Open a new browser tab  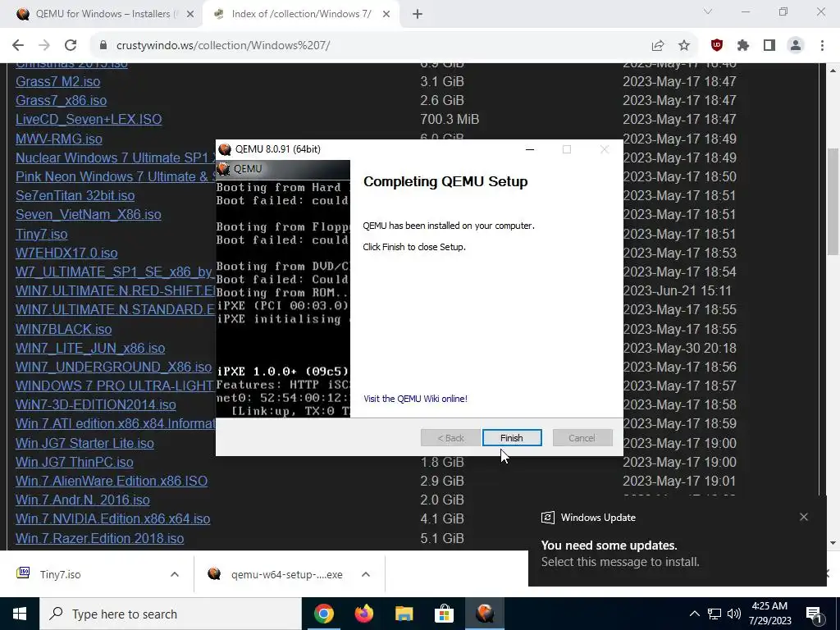[418, 14]
